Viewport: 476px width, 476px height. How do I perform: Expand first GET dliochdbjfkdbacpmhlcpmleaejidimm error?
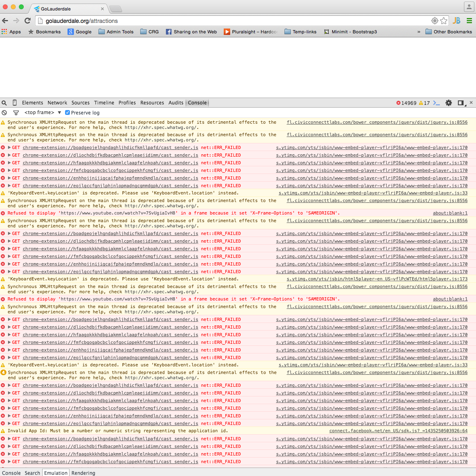point(9,155)
